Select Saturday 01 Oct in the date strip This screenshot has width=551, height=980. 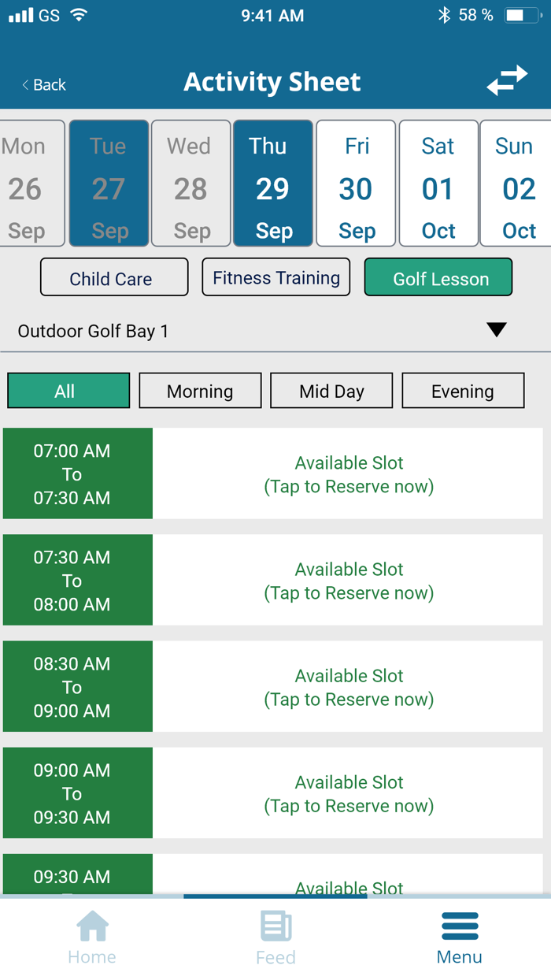point(438,183)
